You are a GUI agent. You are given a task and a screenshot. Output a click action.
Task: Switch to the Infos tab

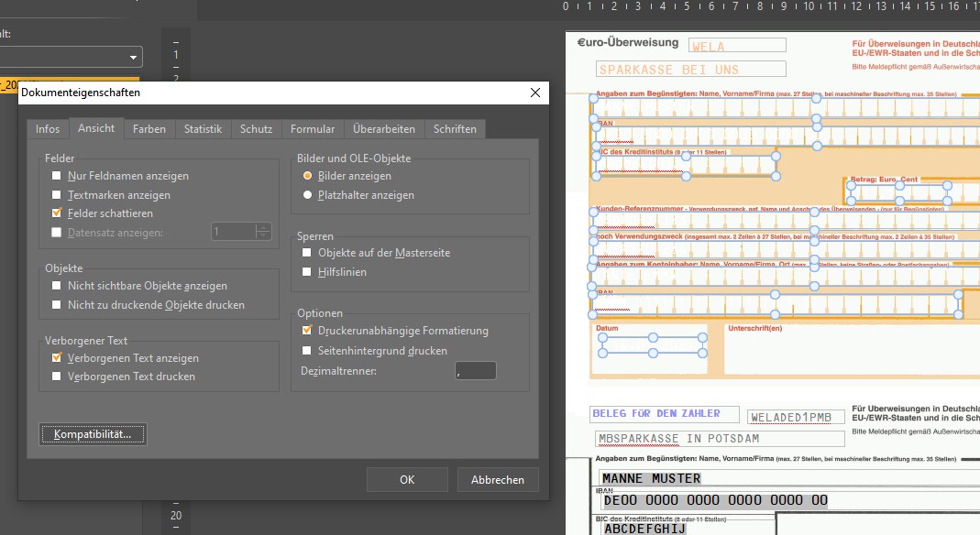48,128
